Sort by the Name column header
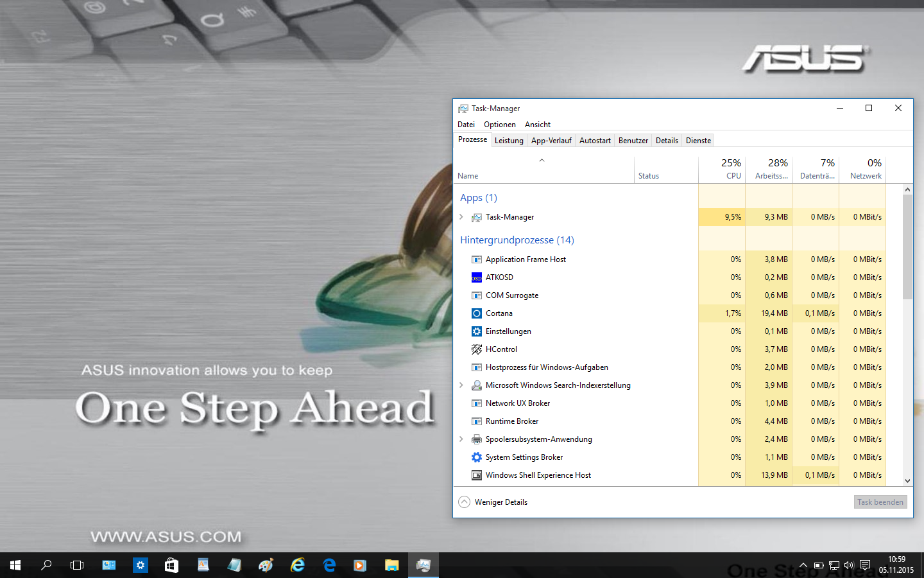The width and height of the screenshot is (924, 578). click(544, 170)
